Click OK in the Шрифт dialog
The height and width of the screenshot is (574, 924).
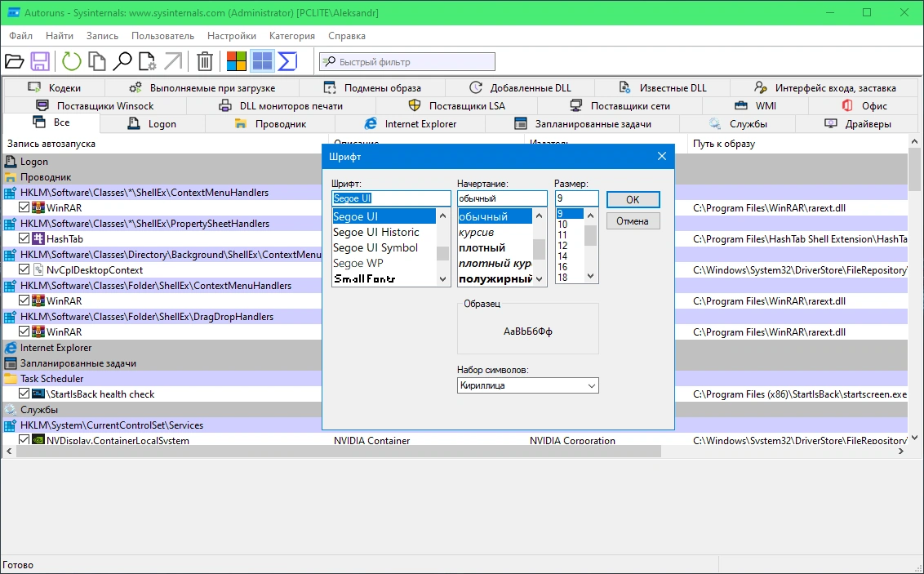tap(633, 200)
